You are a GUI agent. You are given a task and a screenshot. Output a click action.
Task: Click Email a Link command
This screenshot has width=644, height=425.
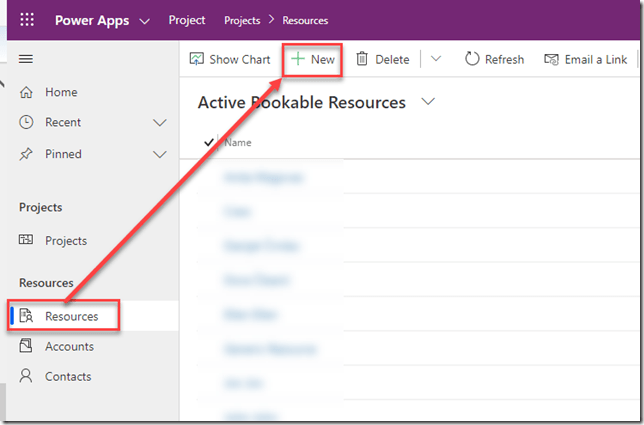point(586,59)
